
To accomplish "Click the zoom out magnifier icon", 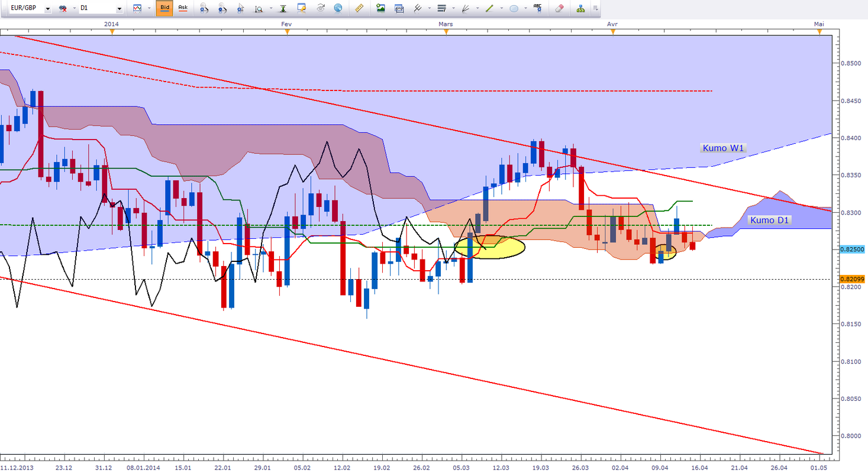I will (222, 9).
